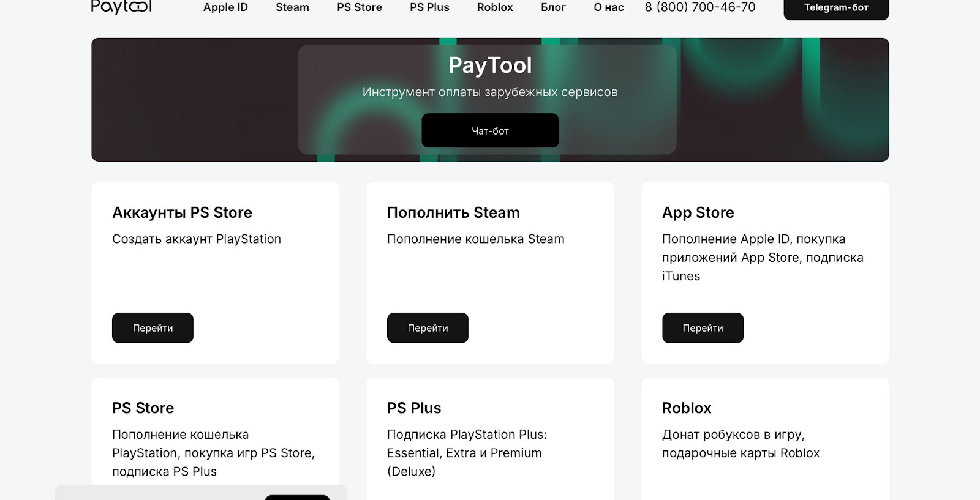Screen dimensions: 980x500
Task: Click Перейти under Аккаунты PS Store
Action: [x=153, y=328]
